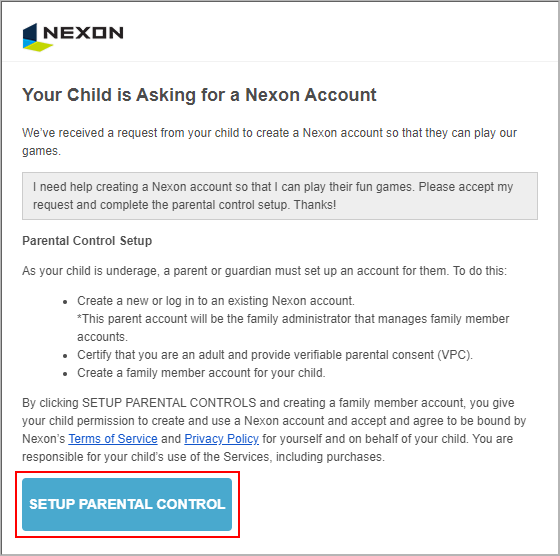Open the Terms of Service link
The width and height of the screenshot is (560, 556).
coord(113,439)
